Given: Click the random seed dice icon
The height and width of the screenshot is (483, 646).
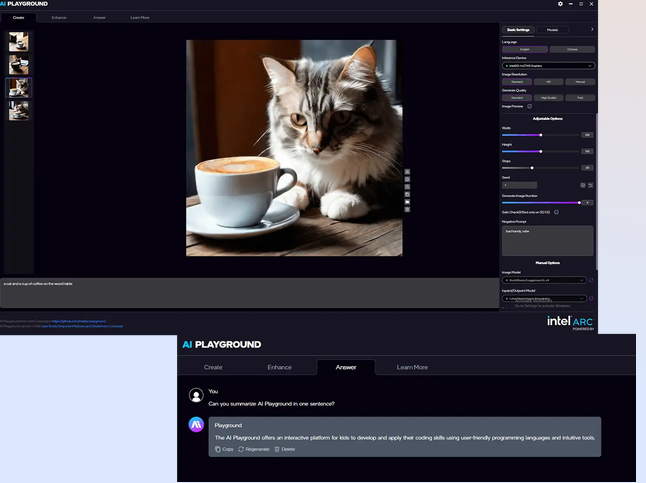Looking at the screenshot, I should click(x=583, y=185).
